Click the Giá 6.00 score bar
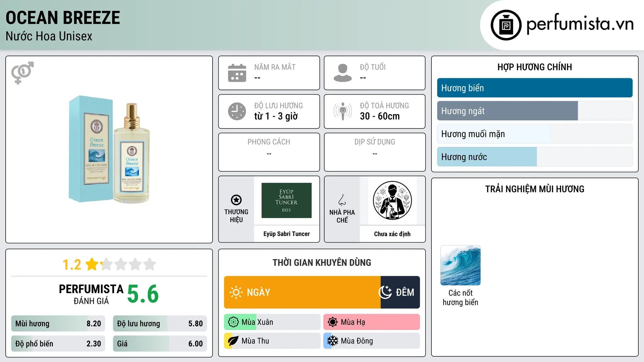Viewport: 644px width, 362px height. click(x=160, y=344)
